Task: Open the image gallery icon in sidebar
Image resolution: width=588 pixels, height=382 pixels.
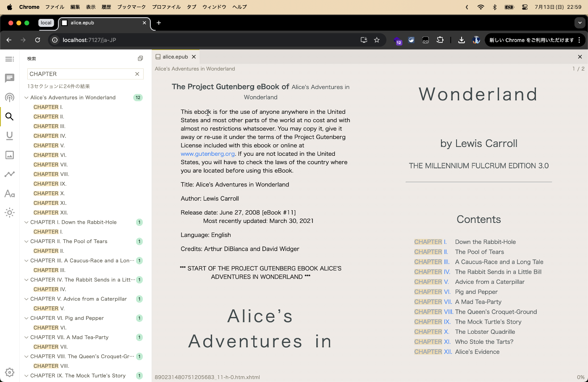Action: (10, 155)
